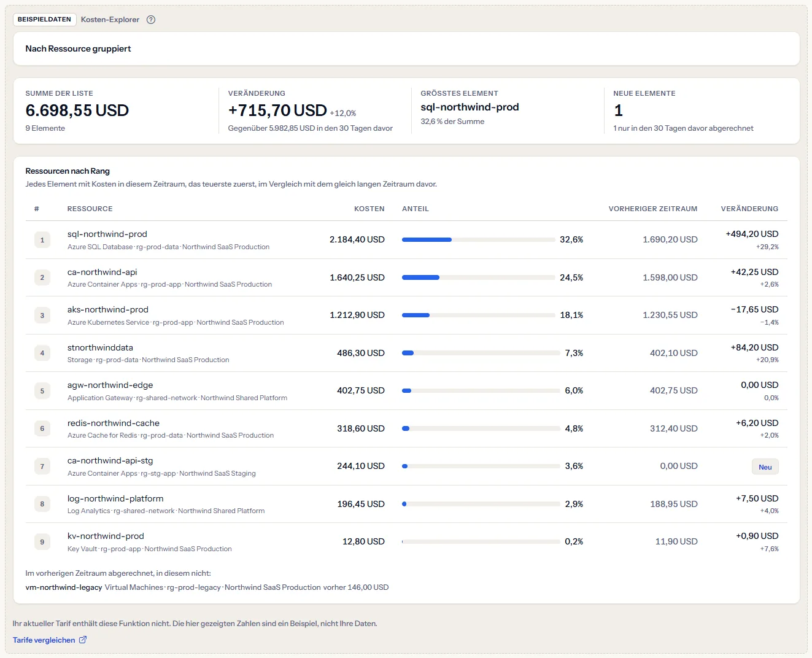This screenshot has width=812, height=658.
Task: Click the share bar for sql-northwind-prod
Action: point(478,239)
